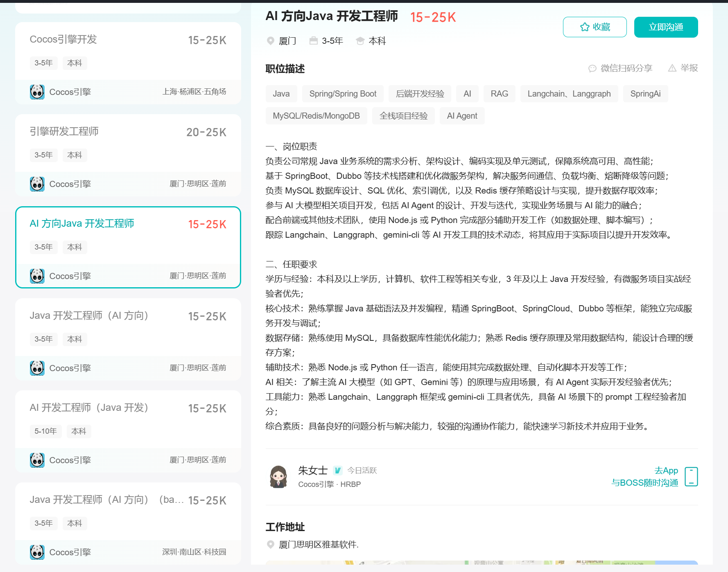Viewport: 728px width, 572px height.
Task: Click the briefcase experience icon beside 3-5年
Action: click(314, 41)
